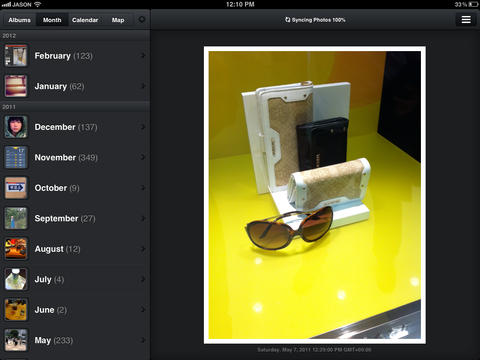
Task: Open the November thumbnail
Action: tap(16, 157)
